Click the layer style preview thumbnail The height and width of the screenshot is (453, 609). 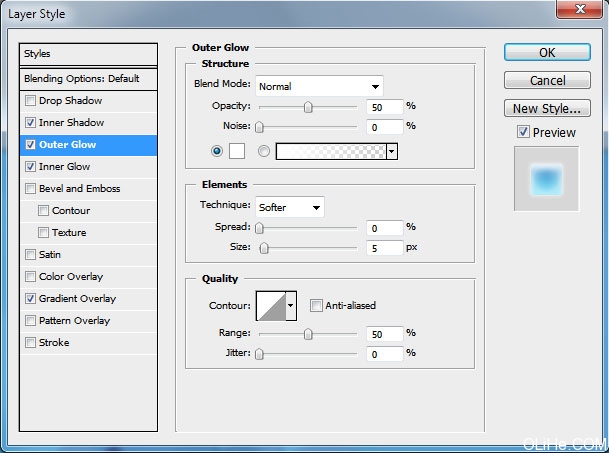[x=546, y=179]
